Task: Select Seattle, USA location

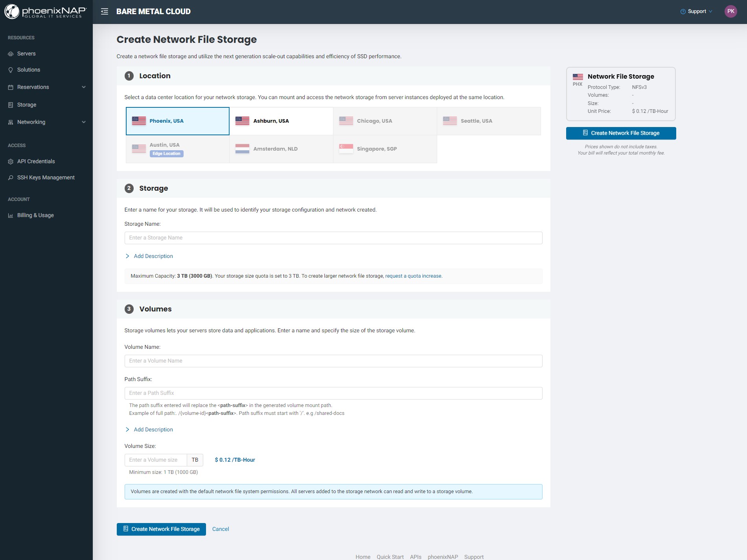Action: point(489,121)
